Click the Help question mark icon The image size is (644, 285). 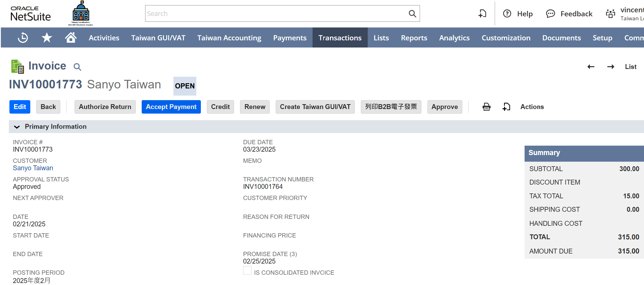(507, 13)
